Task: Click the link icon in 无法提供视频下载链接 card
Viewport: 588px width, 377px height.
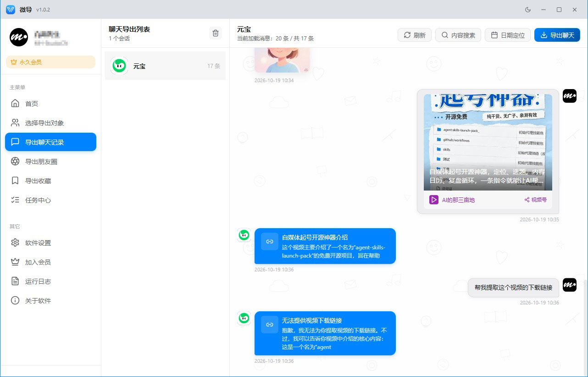Action: point(270,325)
